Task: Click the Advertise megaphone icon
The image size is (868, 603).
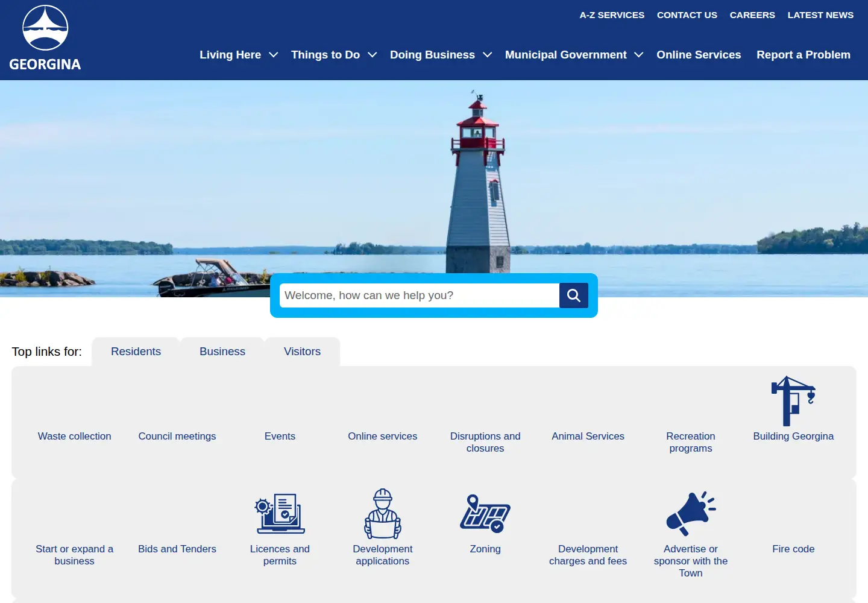Action: tap(691, 513)
